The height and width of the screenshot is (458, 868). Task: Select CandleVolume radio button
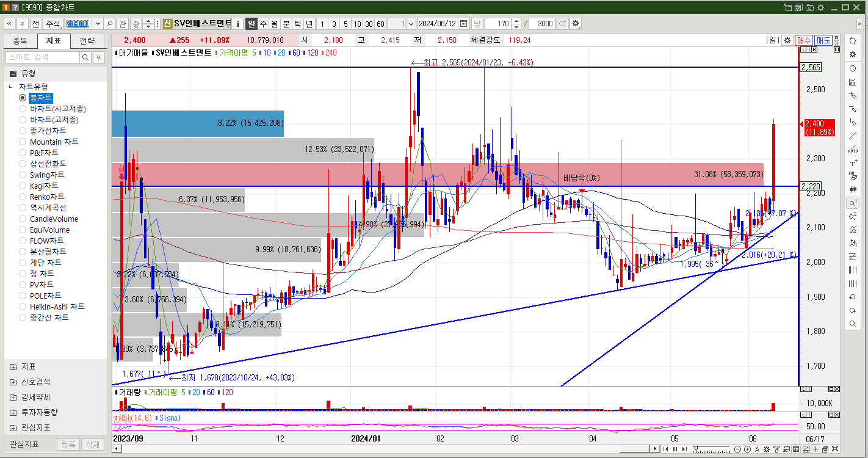click(x=23, y=219)
